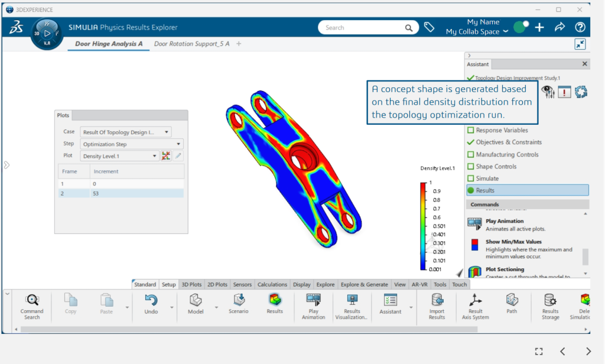Screen dimensions: 605x364
Task: Switch to Door Rotation Support_5 A tab
Action: (192, 44)
